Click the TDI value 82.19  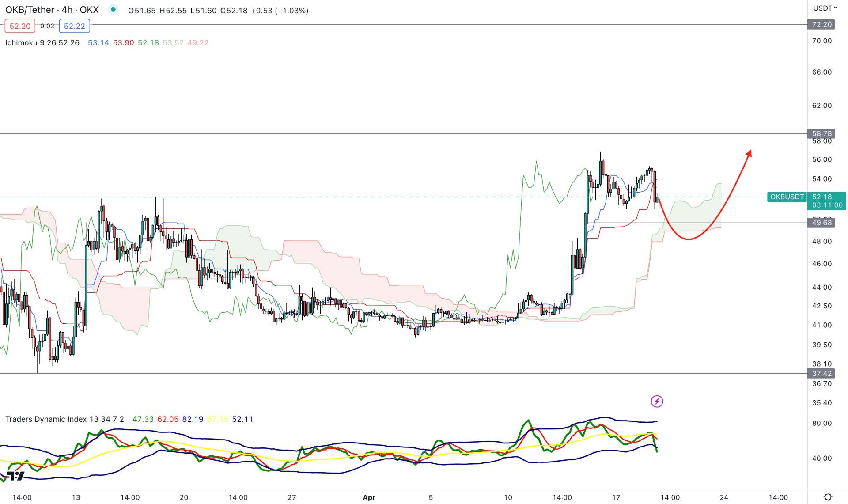193,419
